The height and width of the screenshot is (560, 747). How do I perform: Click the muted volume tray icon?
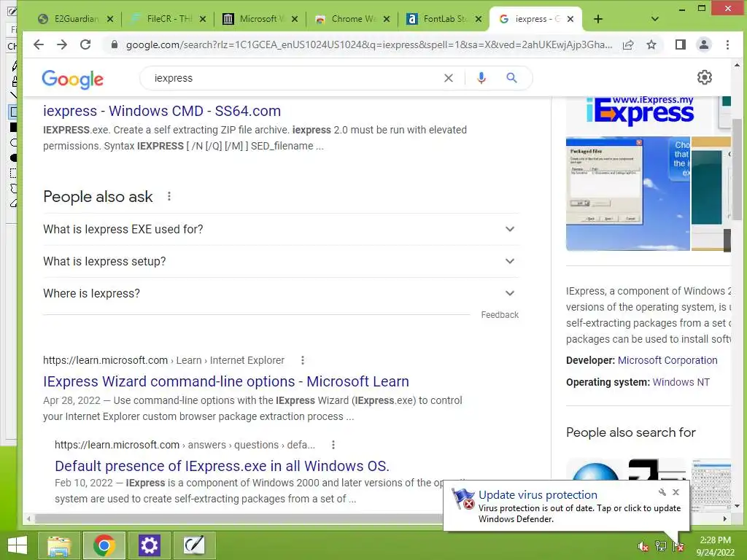(643, 547)
